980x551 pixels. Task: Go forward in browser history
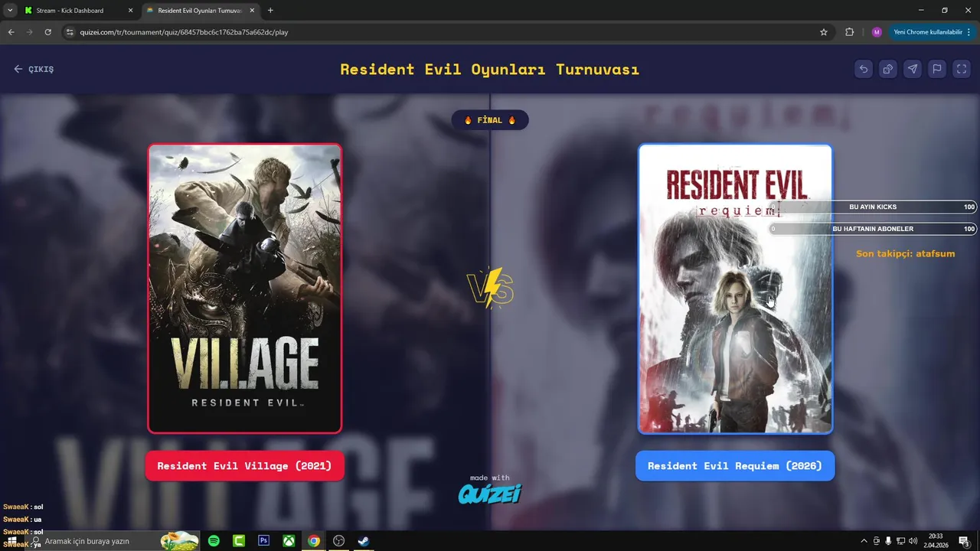29,32
